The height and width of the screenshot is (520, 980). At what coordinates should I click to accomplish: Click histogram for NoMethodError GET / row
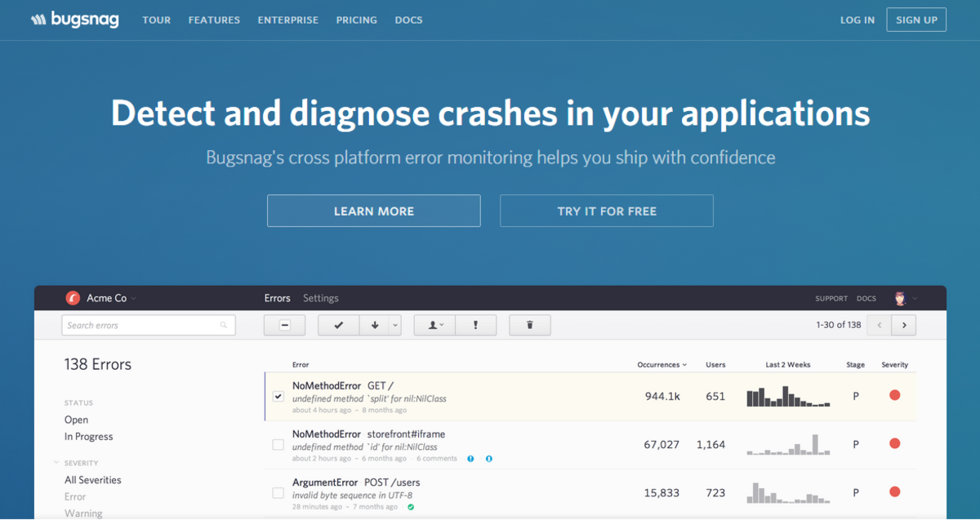click(788, 396)
